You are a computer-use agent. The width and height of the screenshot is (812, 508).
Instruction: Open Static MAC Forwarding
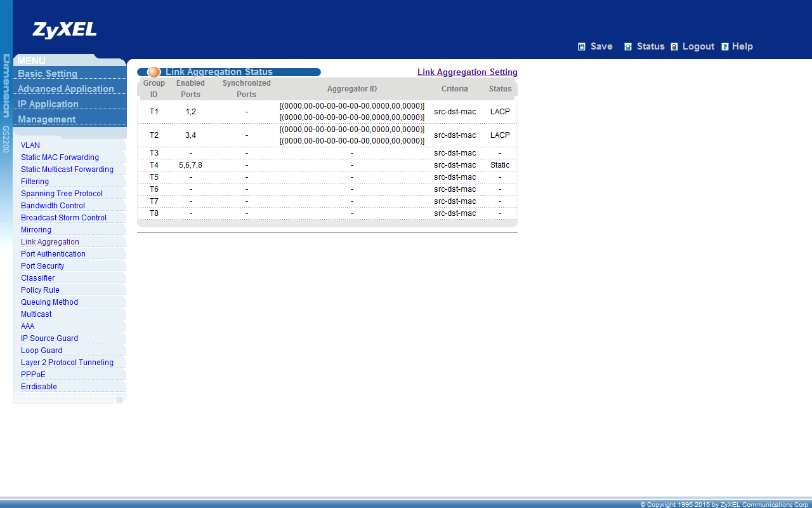[x=60, y=157]
